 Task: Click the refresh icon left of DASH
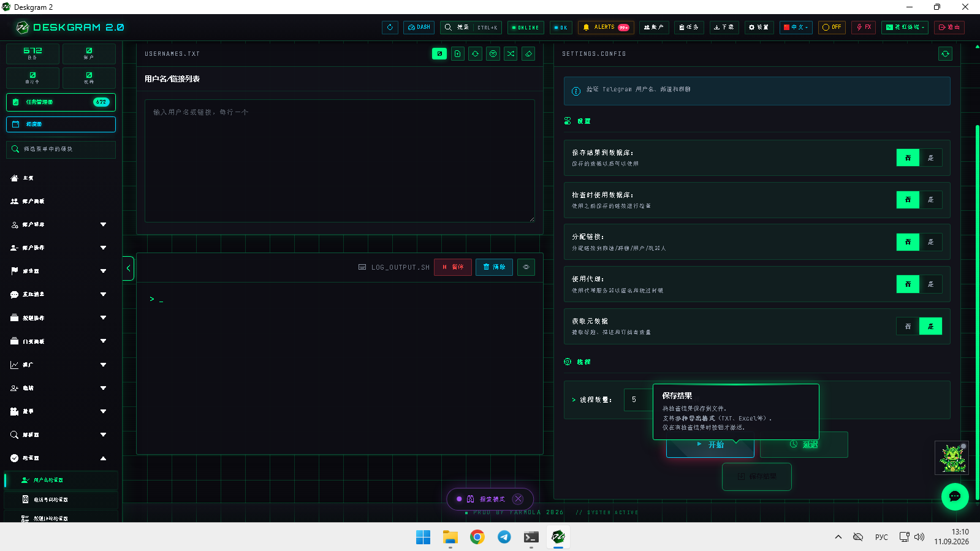tap(390, 28)
